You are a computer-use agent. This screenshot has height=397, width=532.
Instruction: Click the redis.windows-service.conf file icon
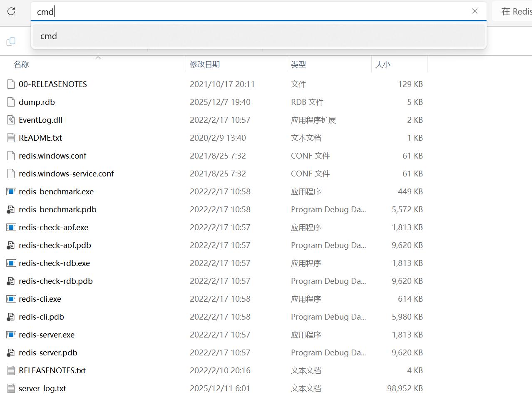point(11,174)
